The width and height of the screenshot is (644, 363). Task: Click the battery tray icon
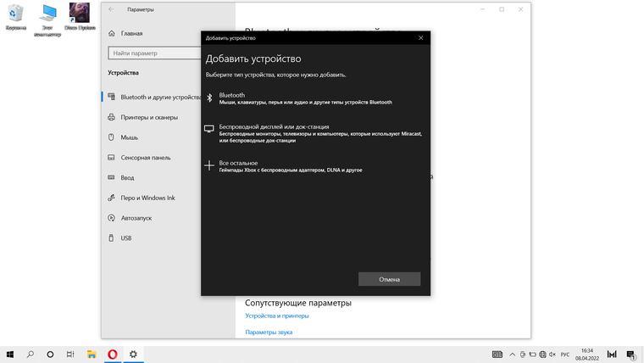pos(533,355)
